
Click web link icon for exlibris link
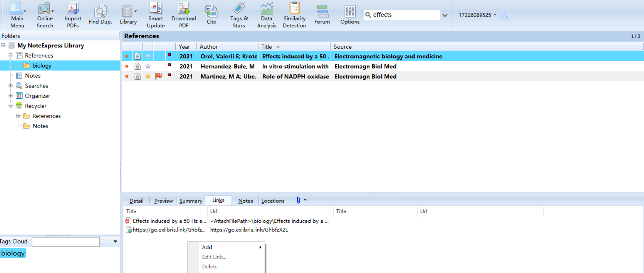point(128,230)
